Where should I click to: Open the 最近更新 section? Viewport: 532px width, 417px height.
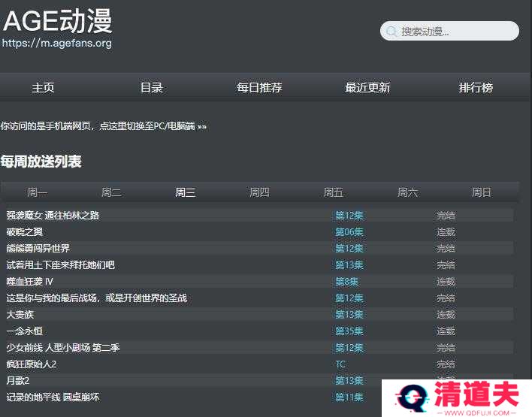[367, 88]
